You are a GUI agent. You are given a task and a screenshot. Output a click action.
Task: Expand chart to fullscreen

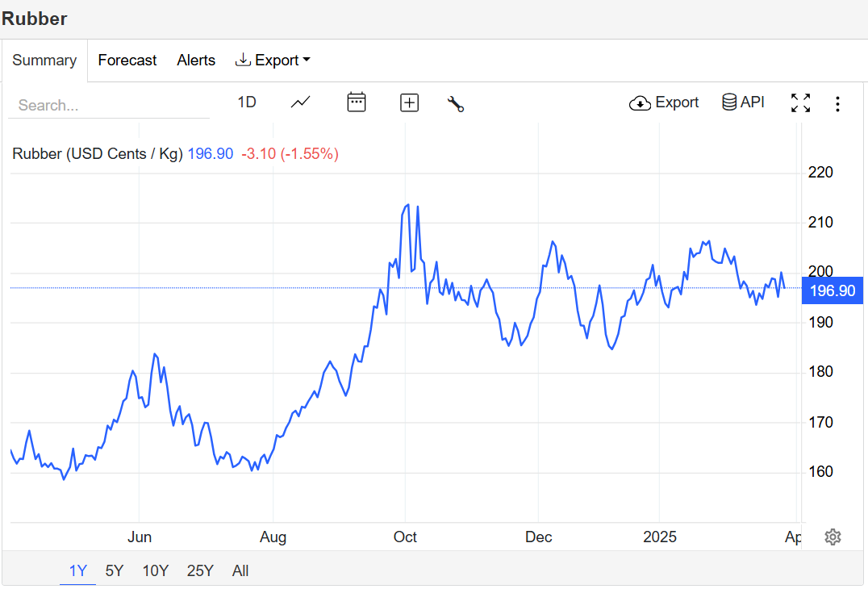pos(800,103)
